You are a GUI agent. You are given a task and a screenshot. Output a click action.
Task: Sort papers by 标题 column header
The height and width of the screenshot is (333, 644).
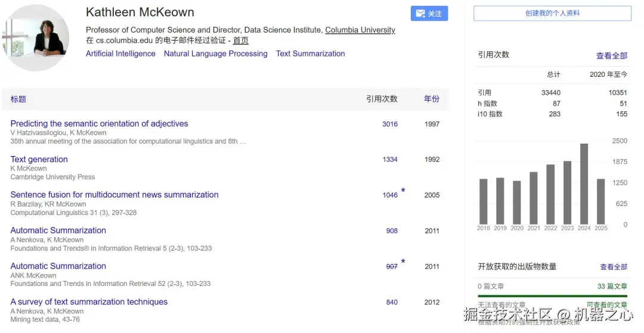[18, 99]
